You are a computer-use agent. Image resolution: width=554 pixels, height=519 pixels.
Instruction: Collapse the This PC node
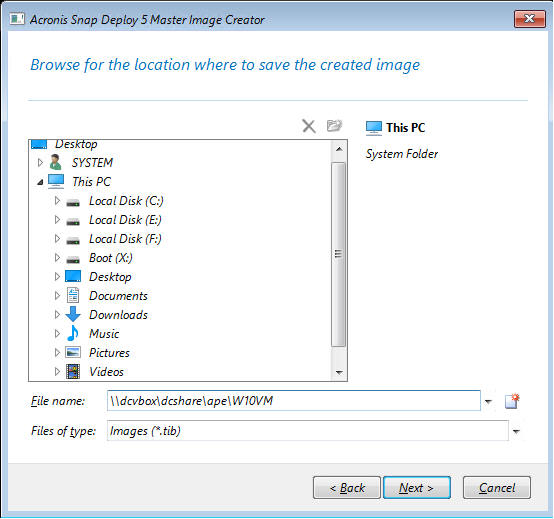40,182
